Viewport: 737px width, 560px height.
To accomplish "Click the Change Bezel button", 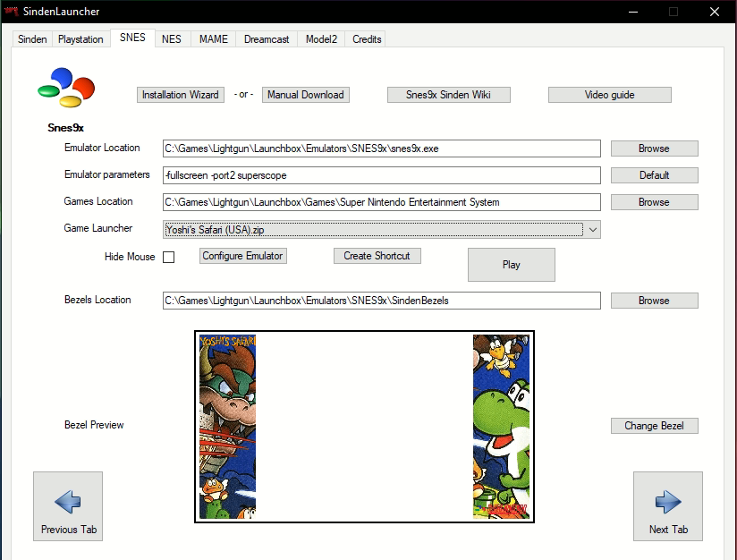I will (x=655, y=426).
